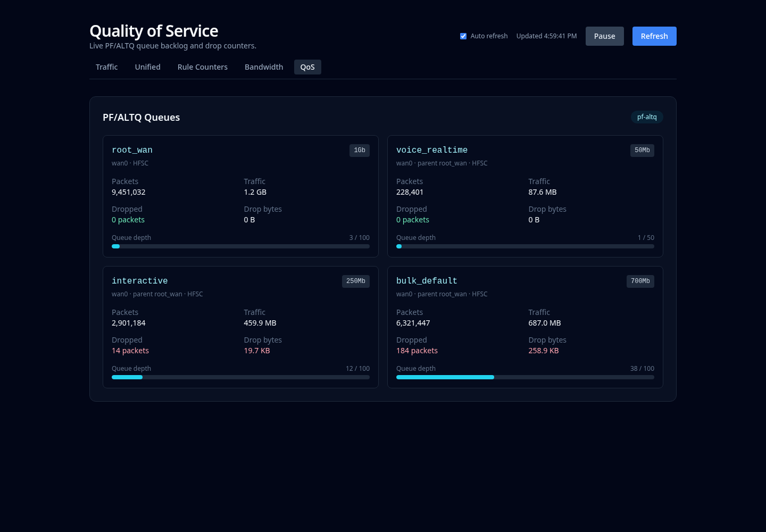This screenshot has height=532, width=766.
Task: Click the root_wan queue name
Action: click(x=132, y=150)
